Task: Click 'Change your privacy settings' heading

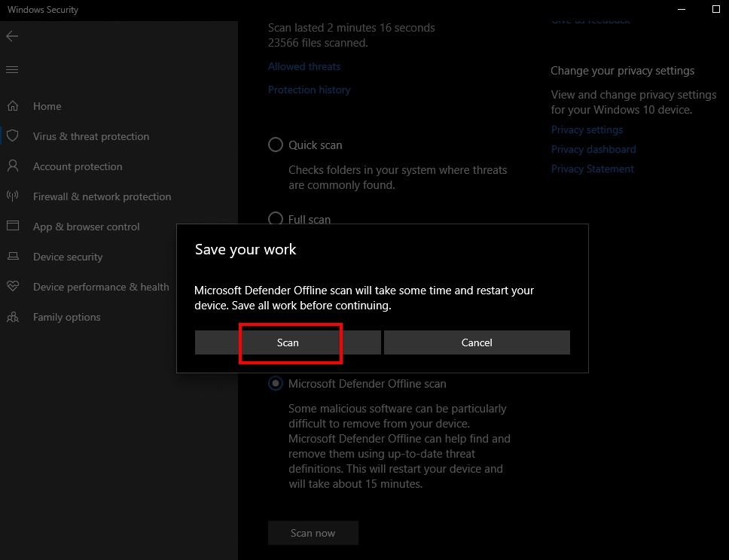Action: tap(623, 71)
